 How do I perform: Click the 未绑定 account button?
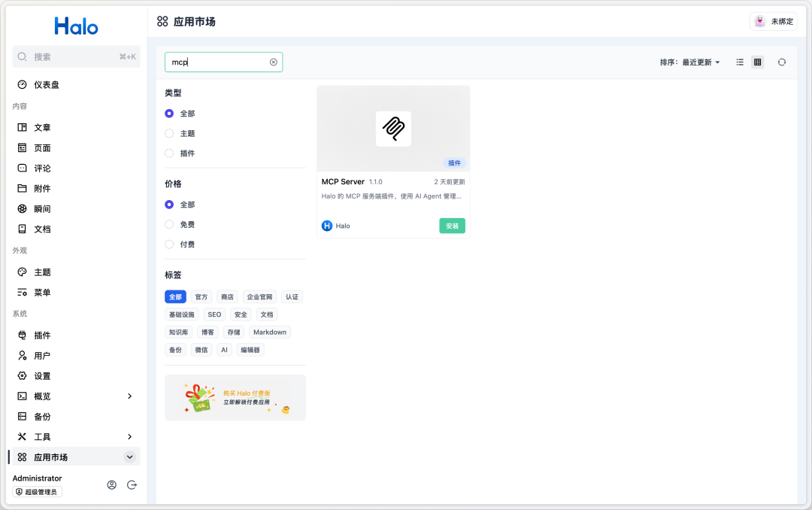coord(774,21)
